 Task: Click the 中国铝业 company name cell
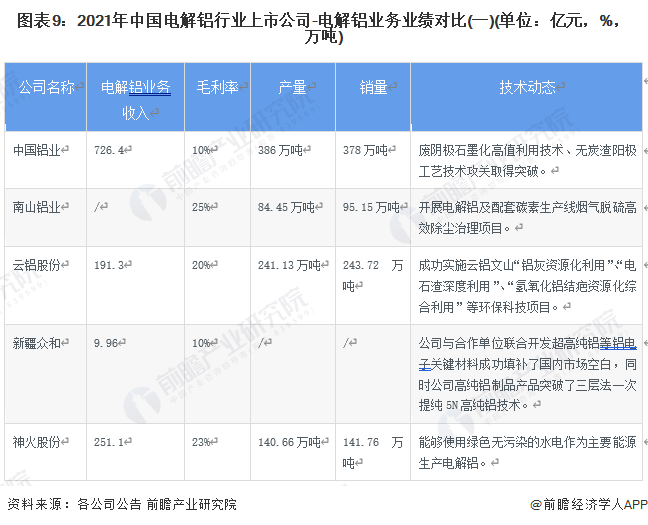[x=35, y=150]
